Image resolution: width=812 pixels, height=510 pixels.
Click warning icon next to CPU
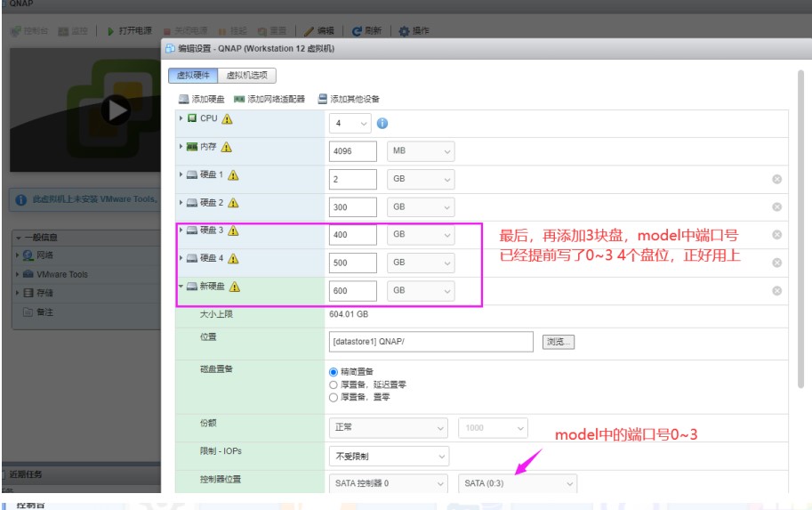click(227, 119)
